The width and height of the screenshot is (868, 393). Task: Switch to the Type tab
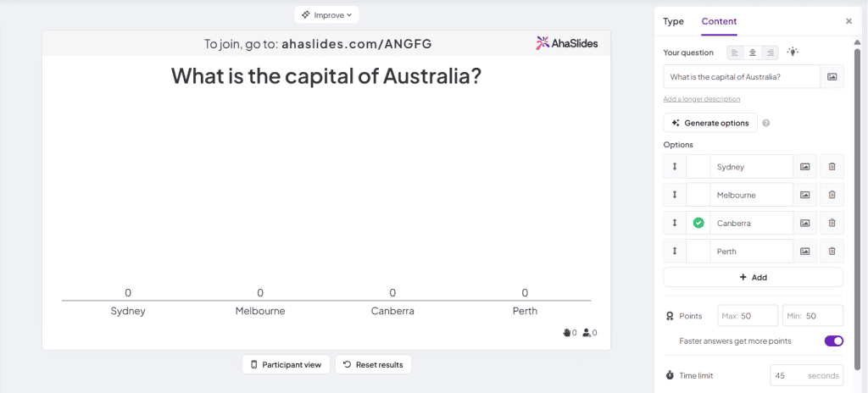pos(673,21)
